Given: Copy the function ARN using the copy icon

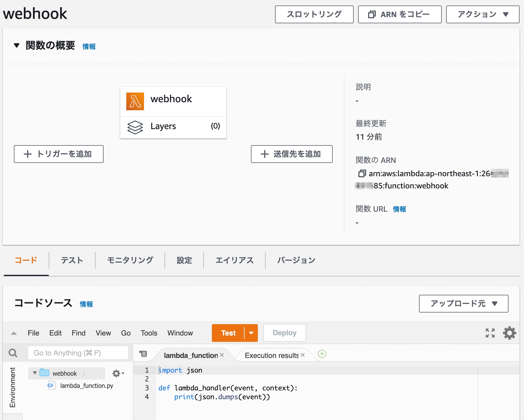Looking at the screenshot, I should (362, 174).
